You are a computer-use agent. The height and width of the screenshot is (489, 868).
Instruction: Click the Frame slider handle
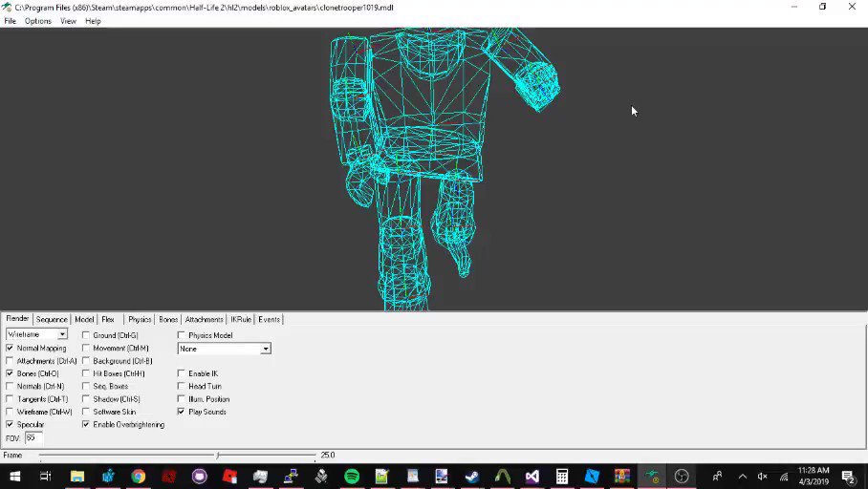tap(218, 456)
